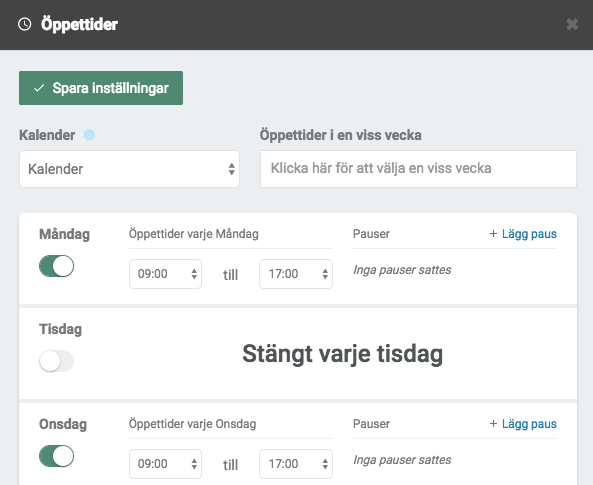Turn off the Onsdag toggle switch

point(56,456)
